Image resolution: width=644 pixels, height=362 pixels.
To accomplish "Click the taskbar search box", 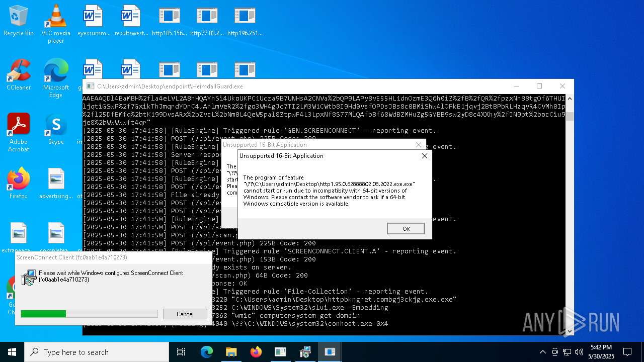I will [x=97, y=352].
